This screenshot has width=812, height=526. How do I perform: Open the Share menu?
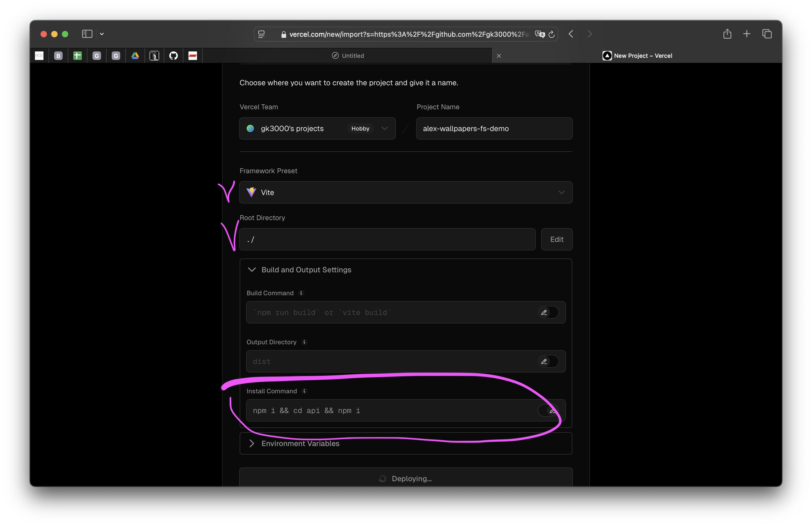point(727,33)
